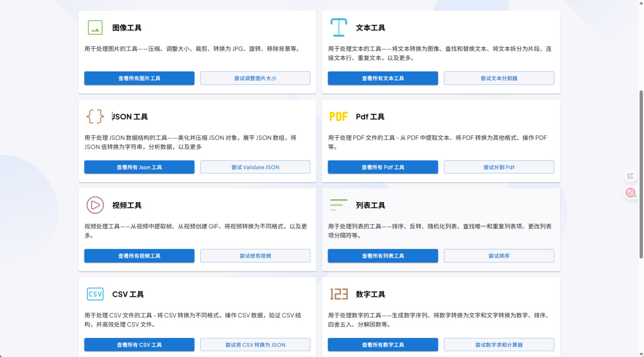The image size is (644, 357).
Task: Click 尝试修剪视频 button
Action: coord(255,256)
